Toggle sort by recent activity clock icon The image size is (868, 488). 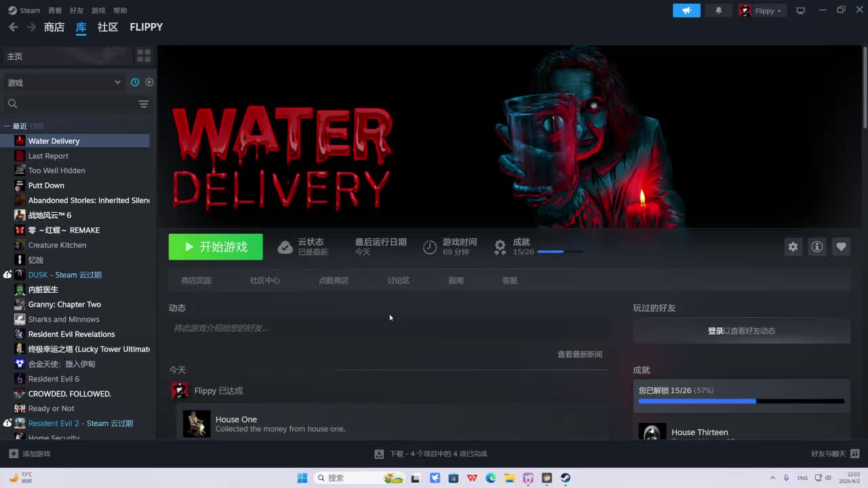(x=135, y=82)
